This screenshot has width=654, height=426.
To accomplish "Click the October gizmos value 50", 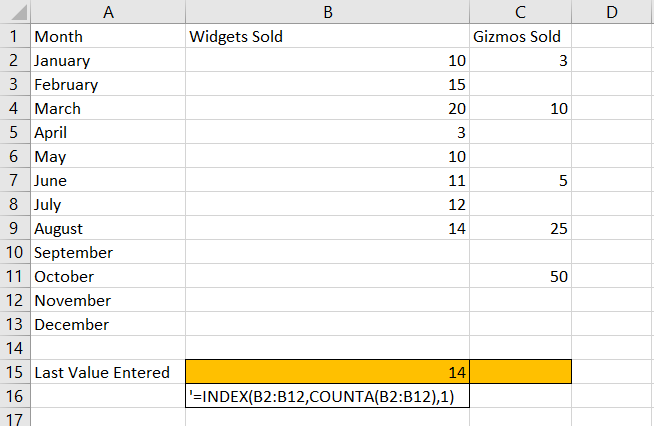I will pyautogui.click(x=521, y=276).
